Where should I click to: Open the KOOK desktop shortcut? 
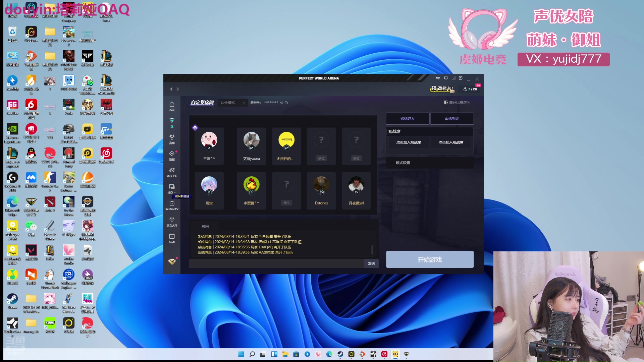tap(50, 325)
